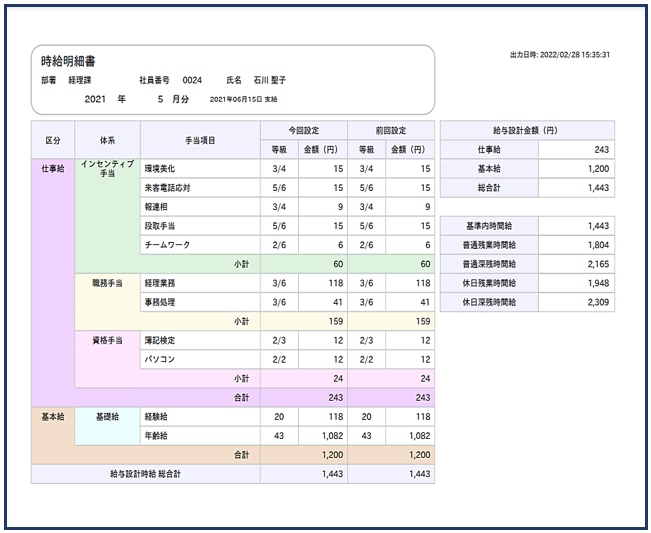Click the 来客電話応対 allowance item
Screen dimensions: 651x533
coord(167,187)
